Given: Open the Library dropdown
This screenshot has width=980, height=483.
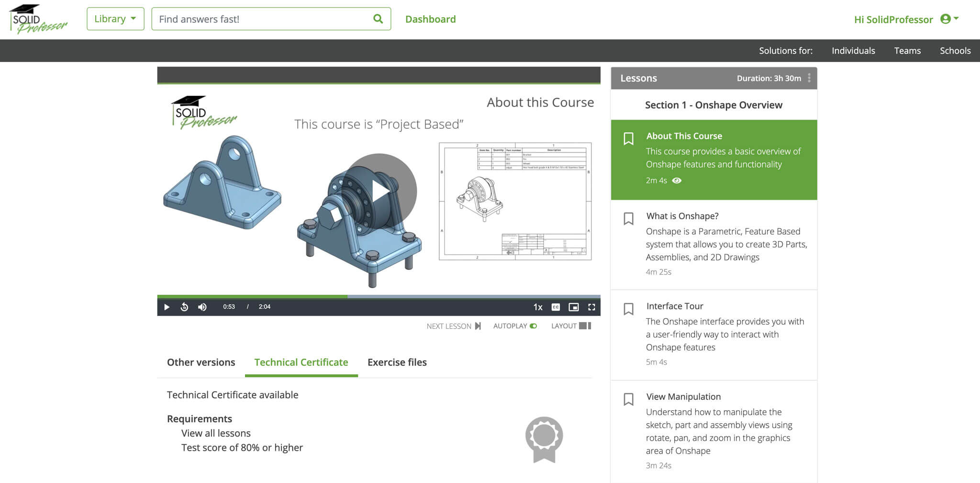Looking at the screenshot, I should click(x=115, y=19).
